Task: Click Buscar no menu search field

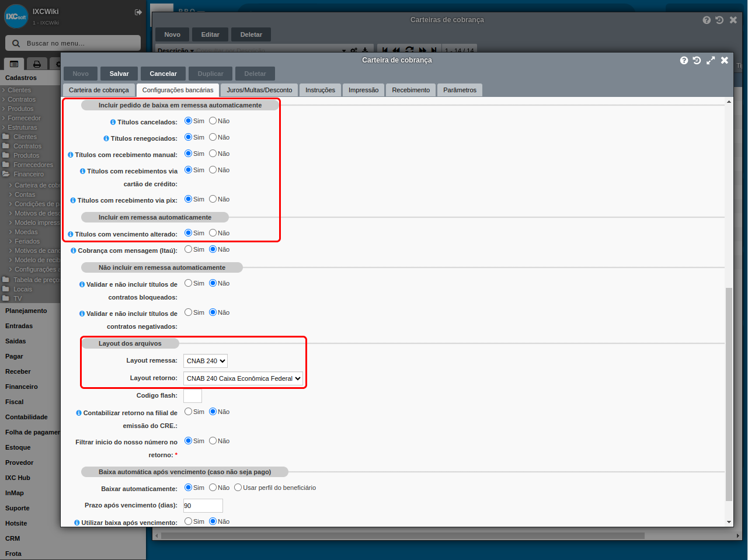Action: (x=73, y=43)
